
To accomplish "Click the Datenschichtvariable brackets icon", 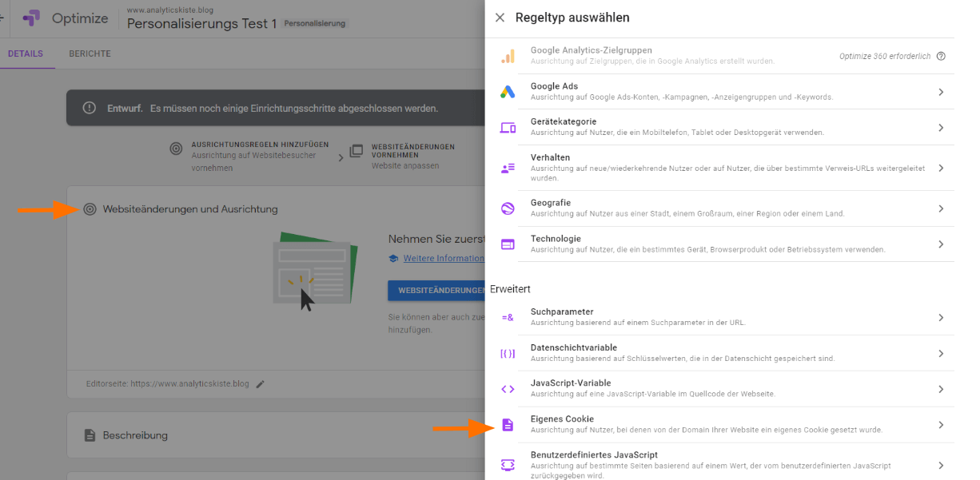I will coord(508,353).
